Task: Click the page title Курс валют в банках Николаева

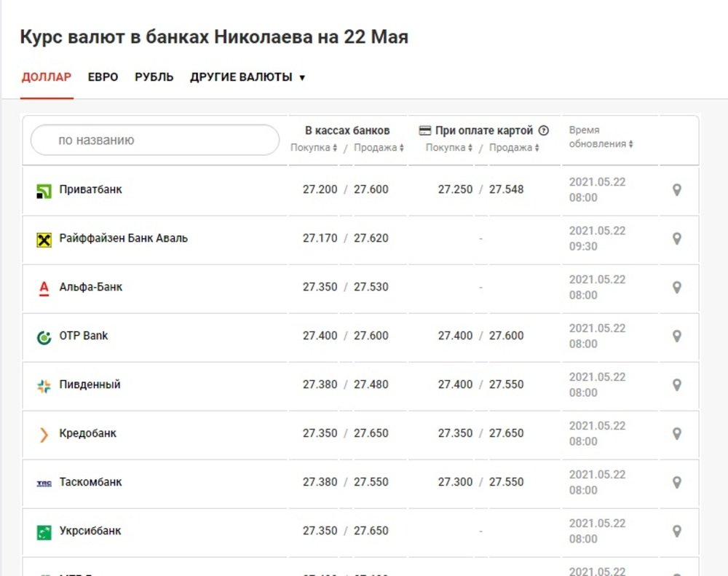Action: (x=214, y=36)
